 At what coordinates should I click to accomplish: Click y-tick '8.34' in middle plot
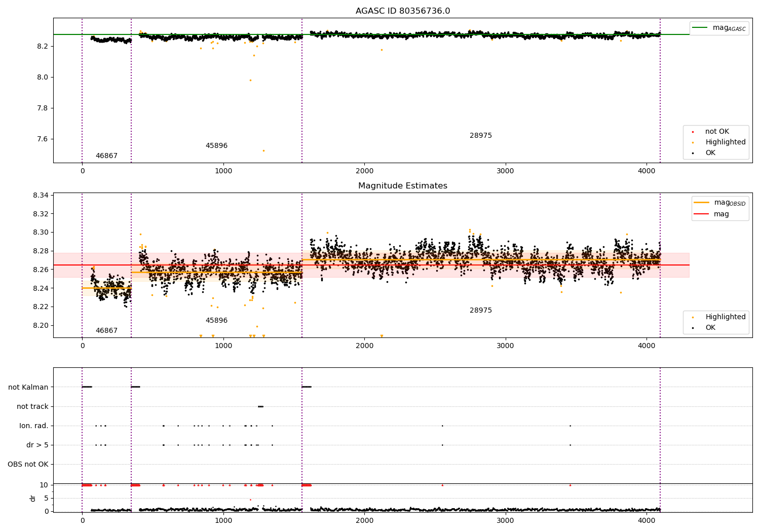(41, 196)
